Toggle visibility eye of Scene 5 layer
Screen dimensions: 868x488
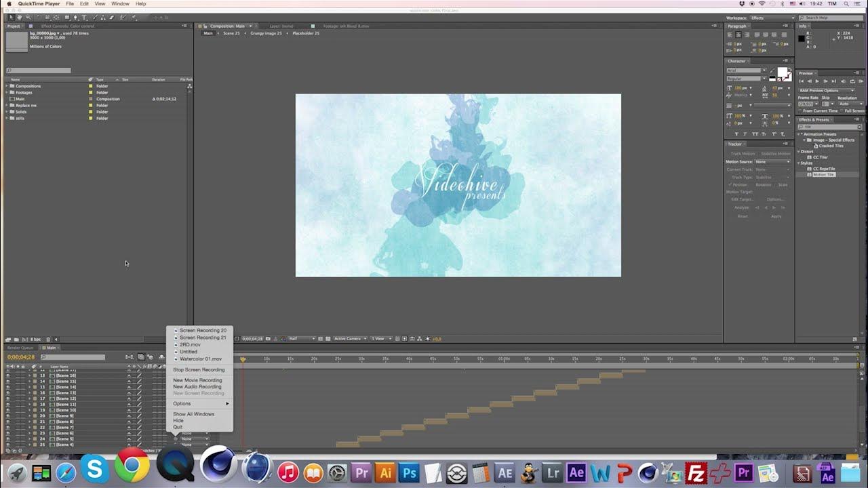[8, 439]
